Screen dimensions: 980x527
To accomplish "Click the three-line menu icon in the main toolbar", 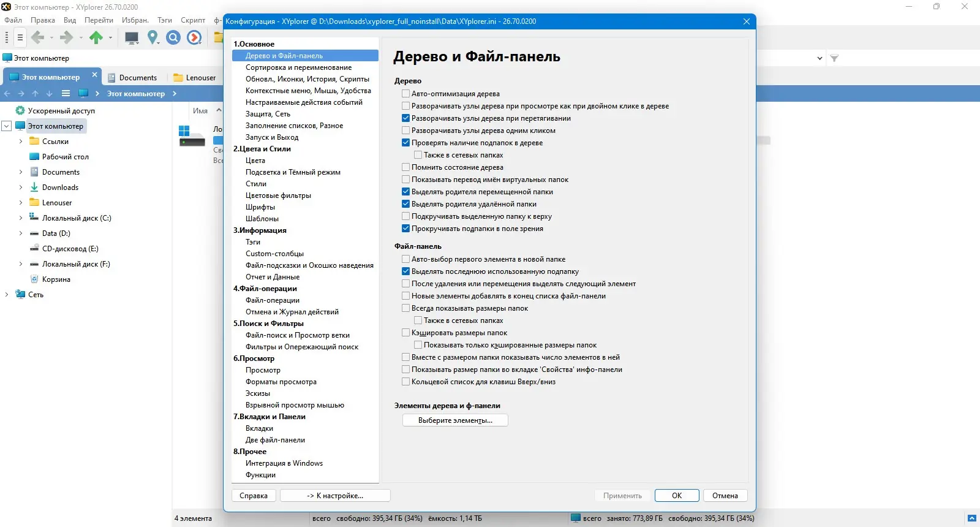I will [20, 38].
